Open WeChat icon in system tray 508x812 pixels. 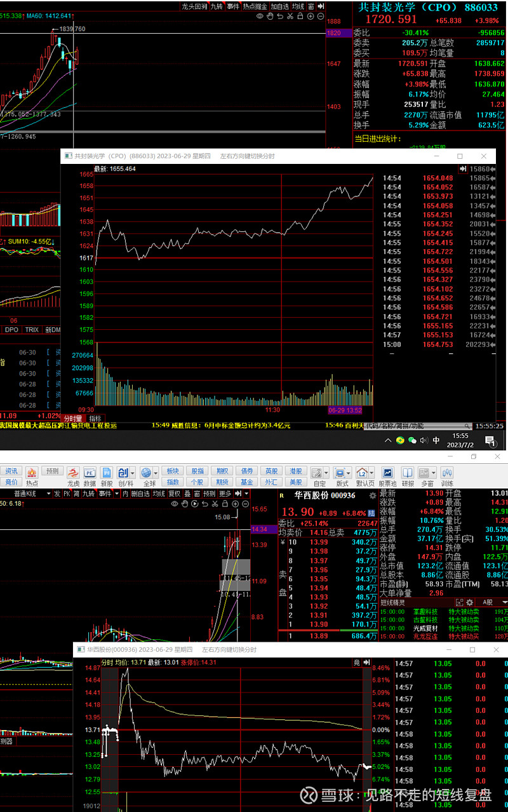coord(412,440)
